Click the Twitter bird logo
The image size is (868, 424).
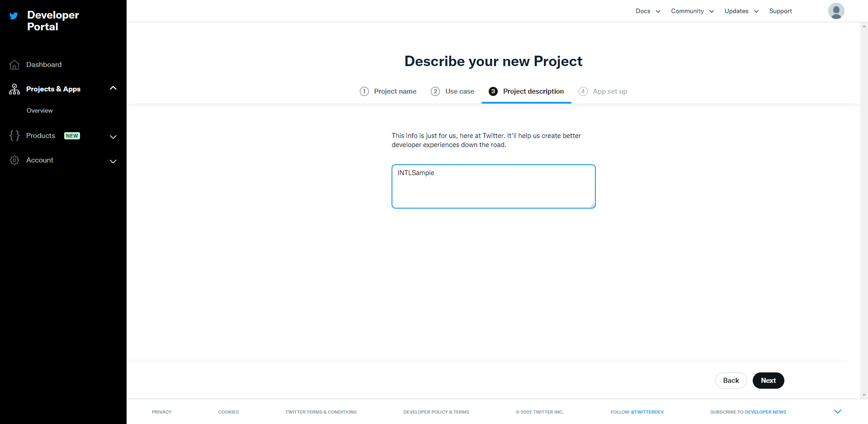pyautogui.click(x=13, y=15)
